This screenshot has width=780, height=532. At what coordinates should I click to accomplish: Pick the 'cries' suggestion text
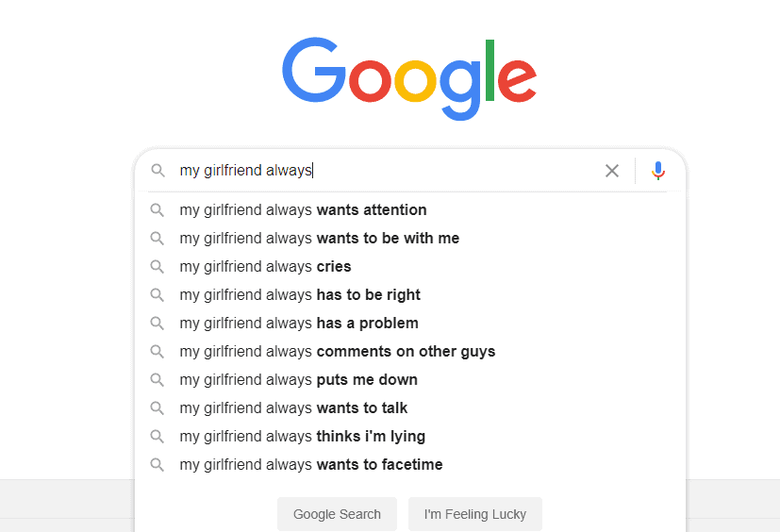[265, 267]
